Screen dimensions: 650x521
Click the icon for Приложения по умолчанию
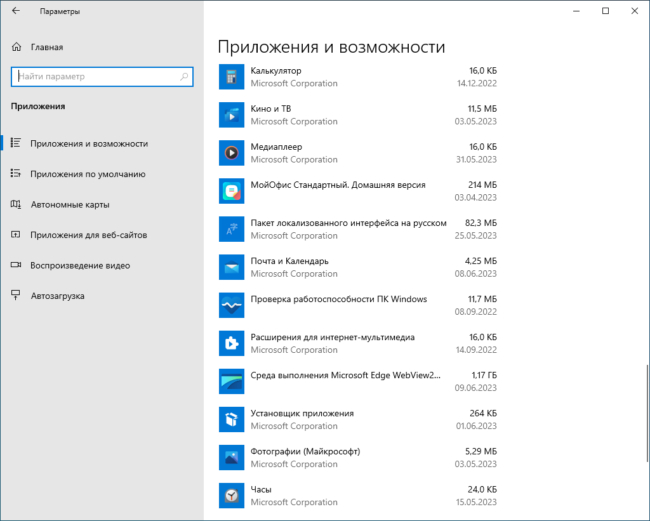pos(16,174)
